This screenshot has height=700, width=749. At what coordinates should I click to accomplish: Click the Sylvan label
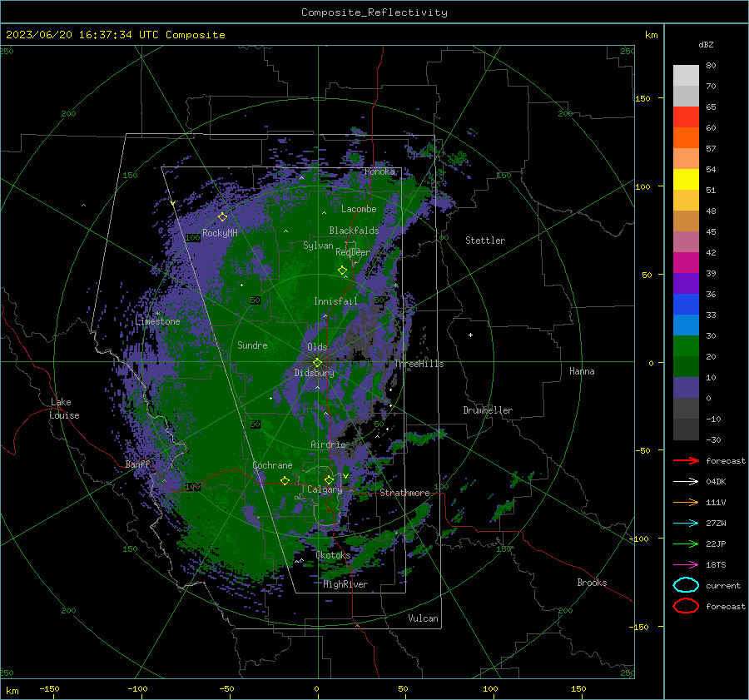tap(318, 246)
